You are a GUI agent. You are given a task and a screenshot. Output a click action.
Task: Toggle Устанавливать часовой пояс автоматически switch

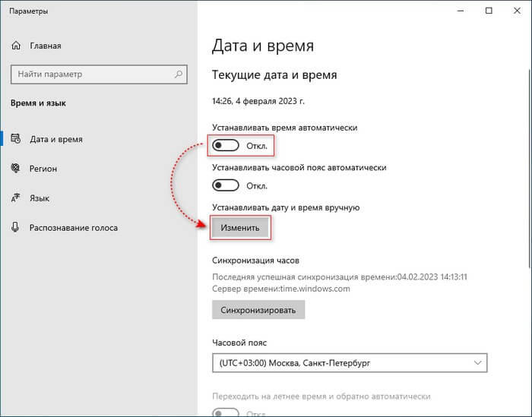(x=226, y=185)
